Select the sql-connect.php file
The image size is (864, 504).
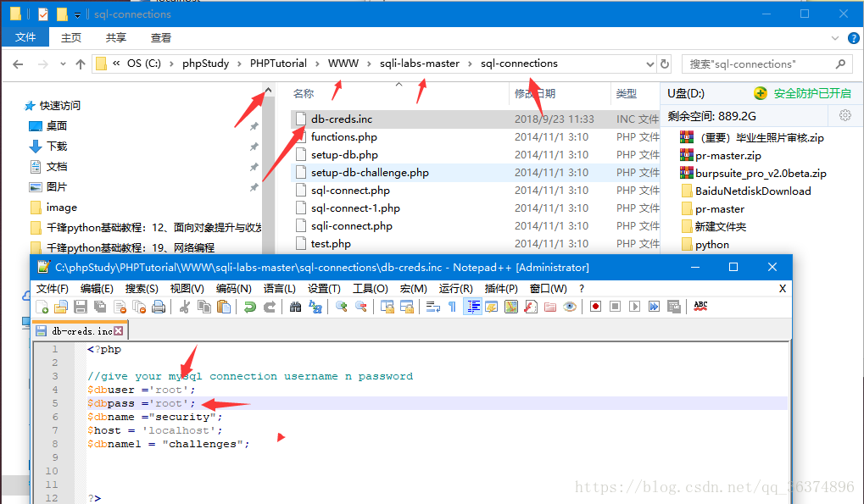click(350, 191)
